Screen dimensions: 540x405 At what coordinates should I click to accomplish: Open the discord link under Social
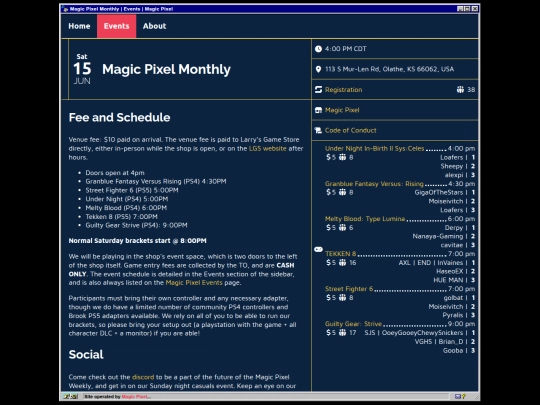[x=143, y=377]
